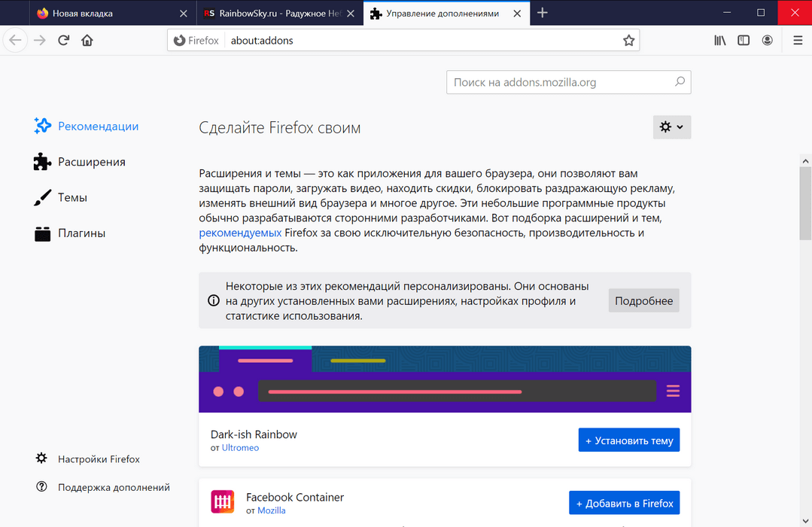Select the Управление дополнениями tab

[447, 13]
